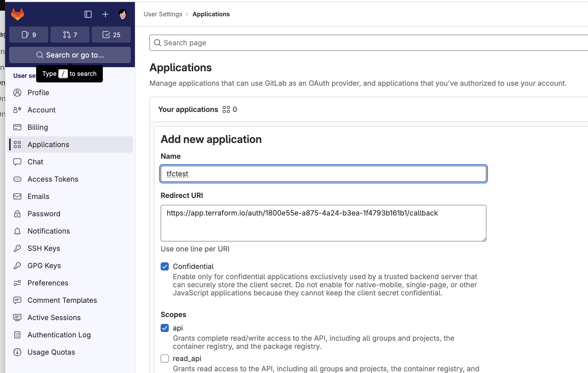Click the Profile icon in sidebar
The width and height of the screenshot is (588, 373).
coord(17,93)
